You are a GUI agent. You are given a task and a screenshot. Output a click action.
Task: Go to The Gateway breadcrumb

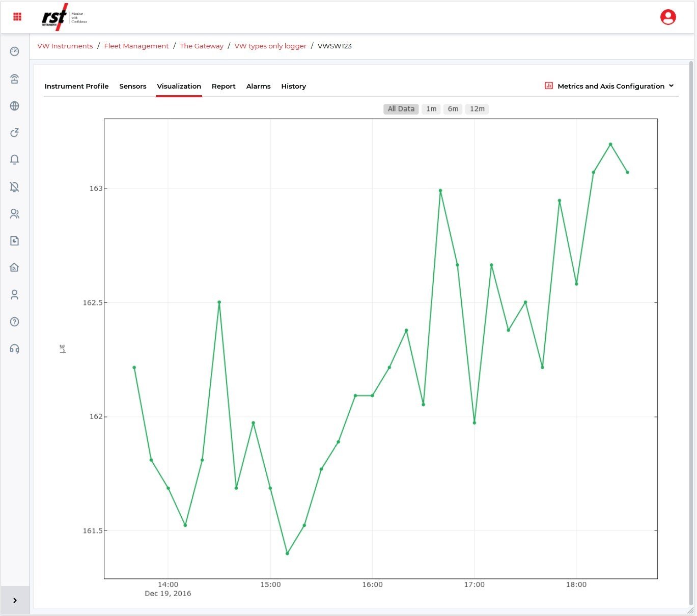point(202,46)
